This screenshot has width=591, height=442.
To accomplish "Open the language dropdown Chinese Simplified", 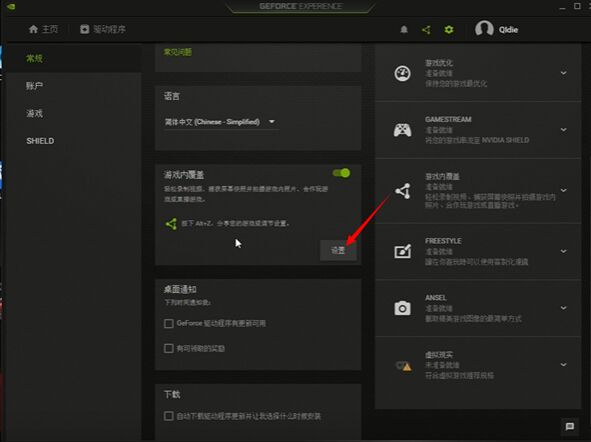I will coord(221,122).
